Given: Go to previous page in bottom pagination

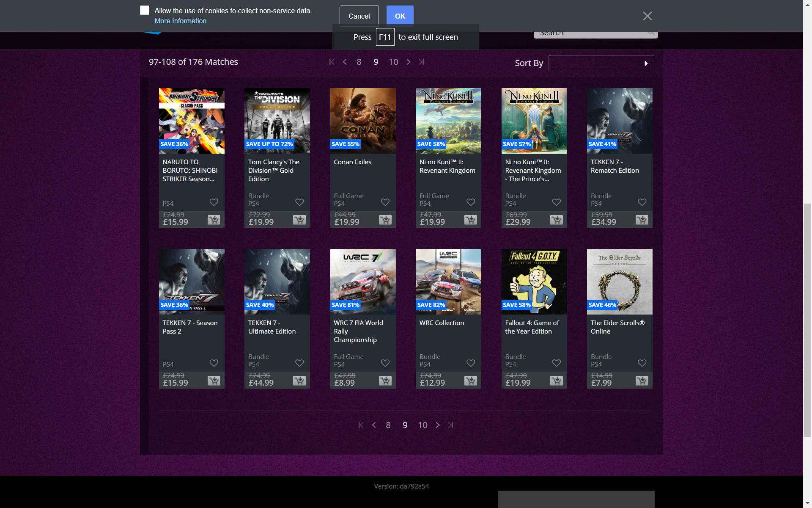Looking at the screenshot, I should tap(374, 425).
